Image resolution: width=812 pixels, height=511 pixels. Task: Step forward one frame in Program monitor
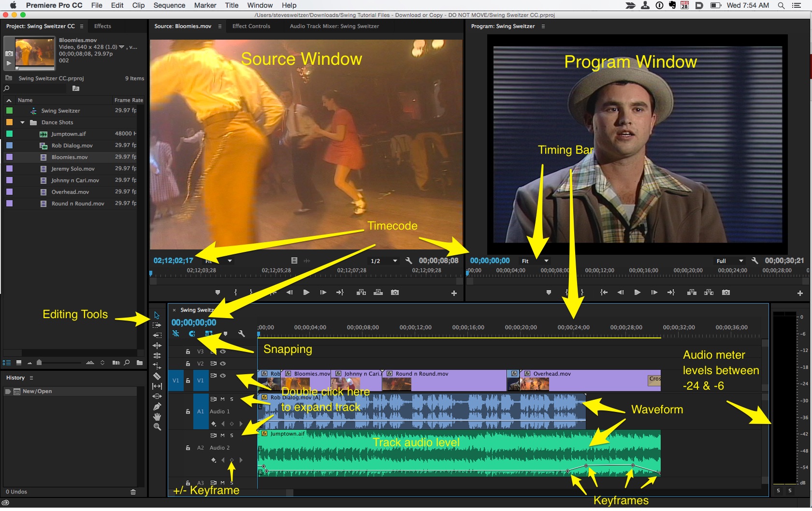coord(654,292)
